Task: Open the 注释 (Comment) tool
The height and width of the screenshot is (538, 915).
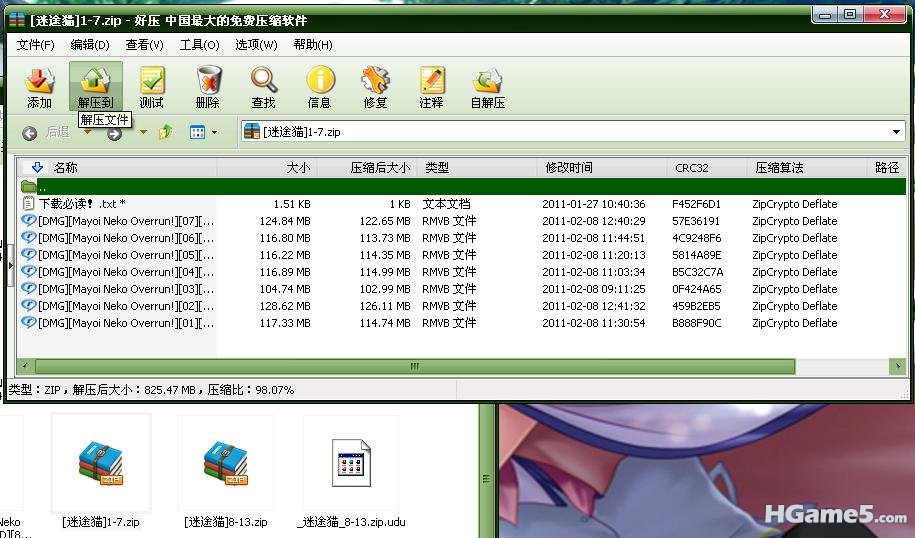Action: [x=431, y=86]
